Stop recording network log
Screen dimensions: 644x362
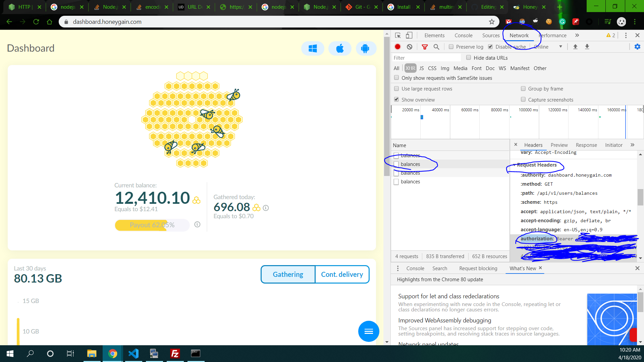coord(397,47)
